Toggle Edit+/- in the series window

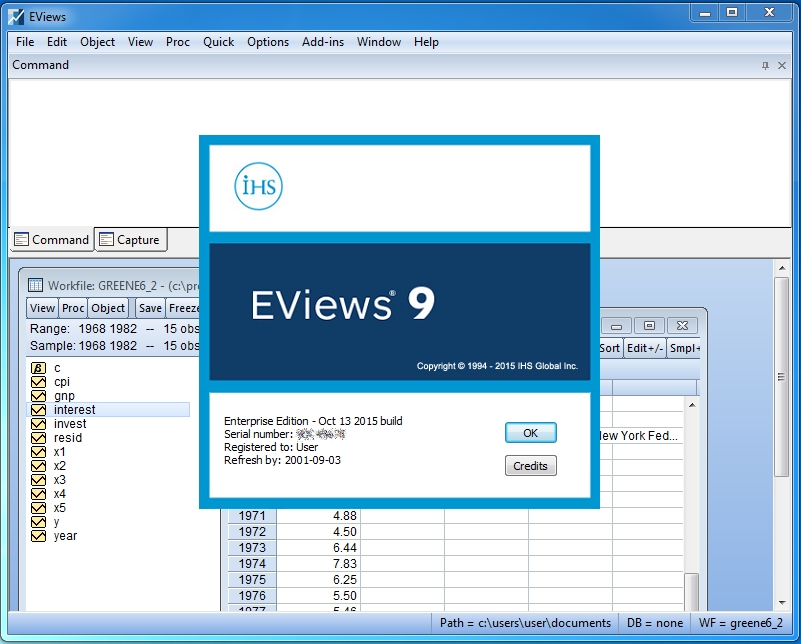tap(645, 348)
